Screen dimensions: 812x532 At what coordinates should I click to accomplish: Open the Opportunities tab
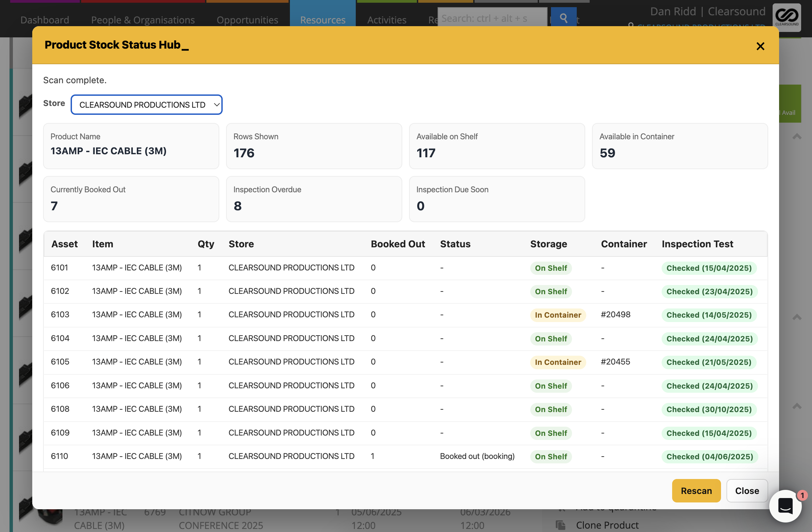[x=247, y=20]
